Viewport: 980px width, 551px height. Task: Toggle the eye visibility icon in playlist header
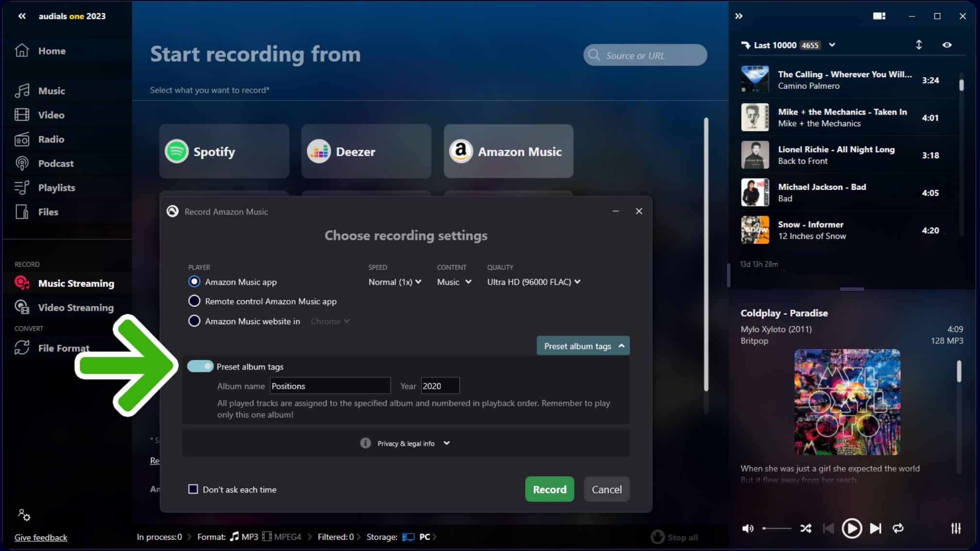[x=947, y=45]
